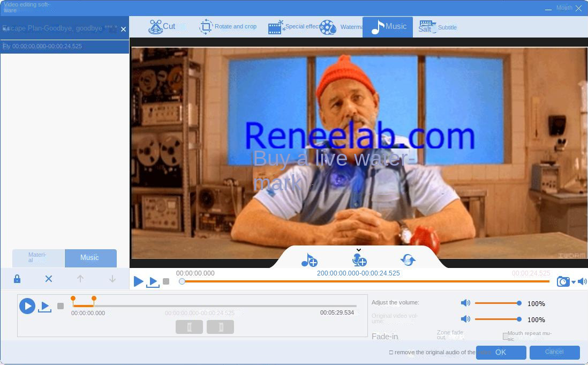This screenshot has height=365, width=588.
Task: Switch to the Material tab
Action: coord(38,258)
